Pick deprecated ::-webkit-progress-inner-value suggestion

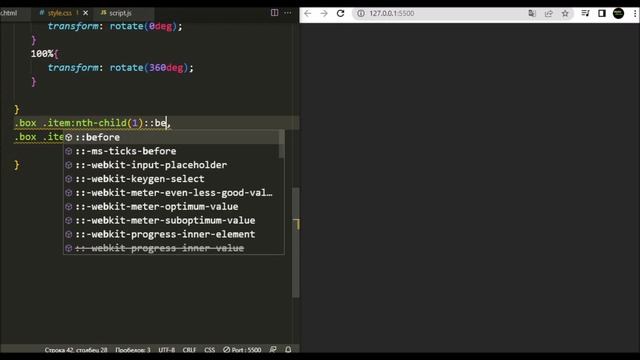click(x=171, y=248)
